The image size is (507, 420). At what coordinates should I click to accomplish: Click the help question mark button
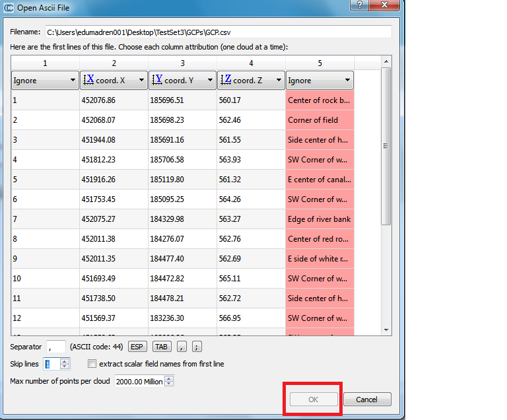(x=359, y=5)
